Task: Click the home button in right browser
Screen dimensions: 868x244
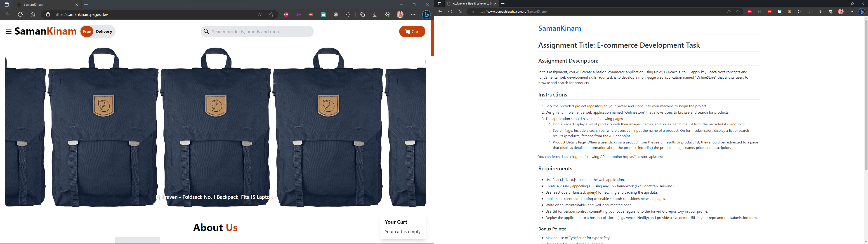Action: click(x=460, y=12)
